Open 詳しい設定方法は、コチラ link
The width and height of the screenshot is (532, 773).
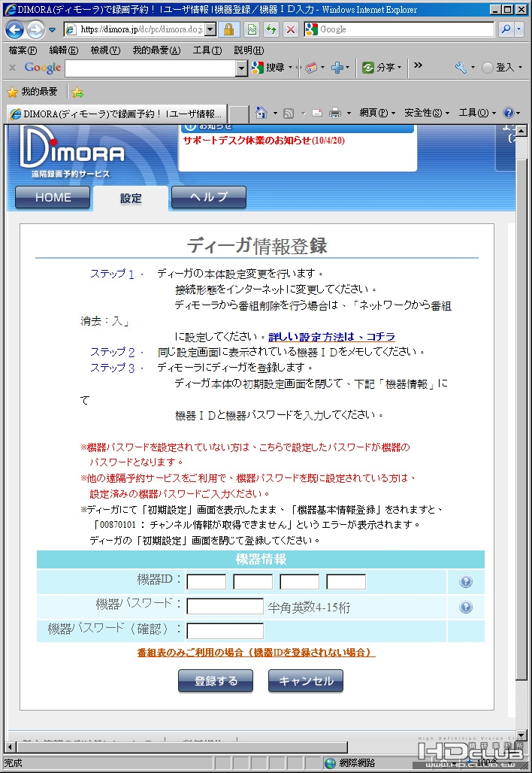(331, 337)
